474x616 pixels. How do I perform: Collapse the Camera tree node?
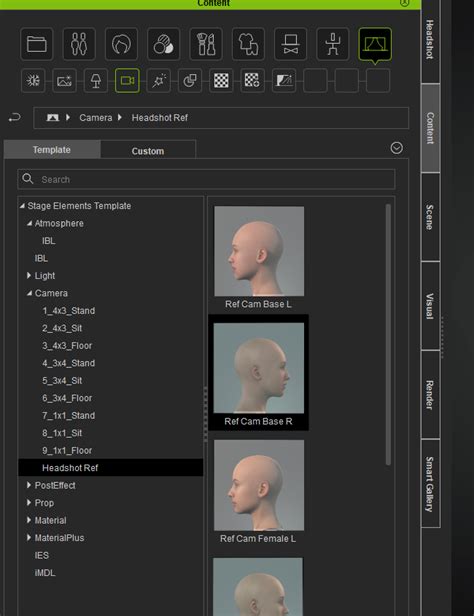click(29, 293)
